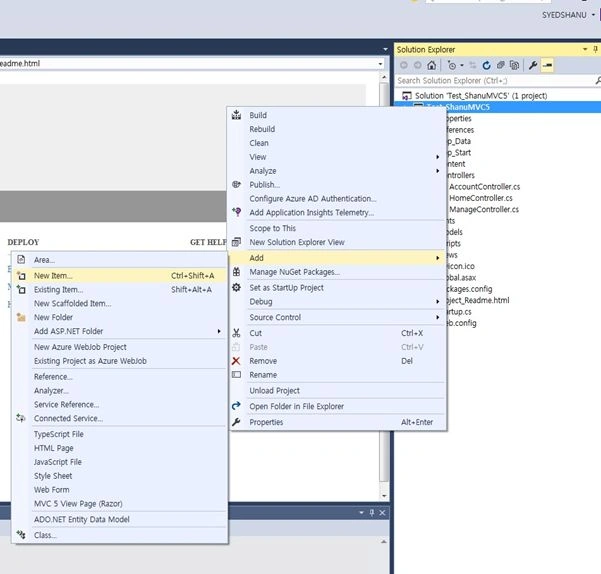Open the Solution Explorer window options dropdown
601x574 pixels.
[x=585, y=49]
